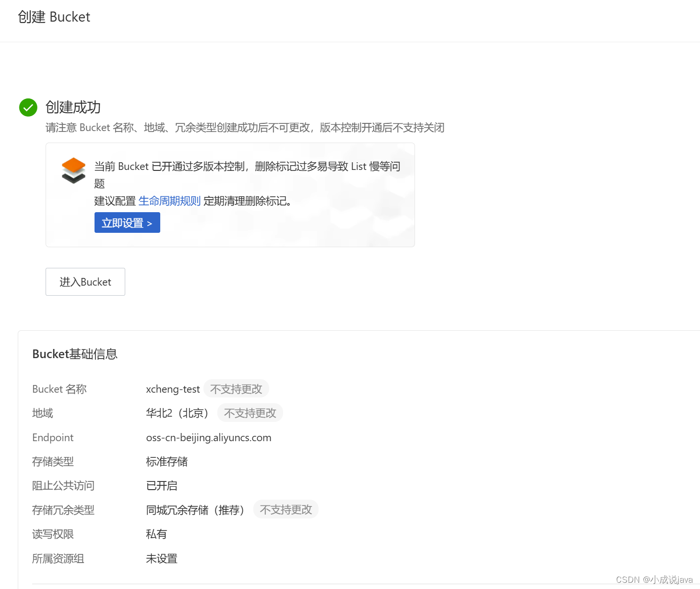Click the Bucket基础信息 panel header
This screenshot has height=589, width=700.
75,354
